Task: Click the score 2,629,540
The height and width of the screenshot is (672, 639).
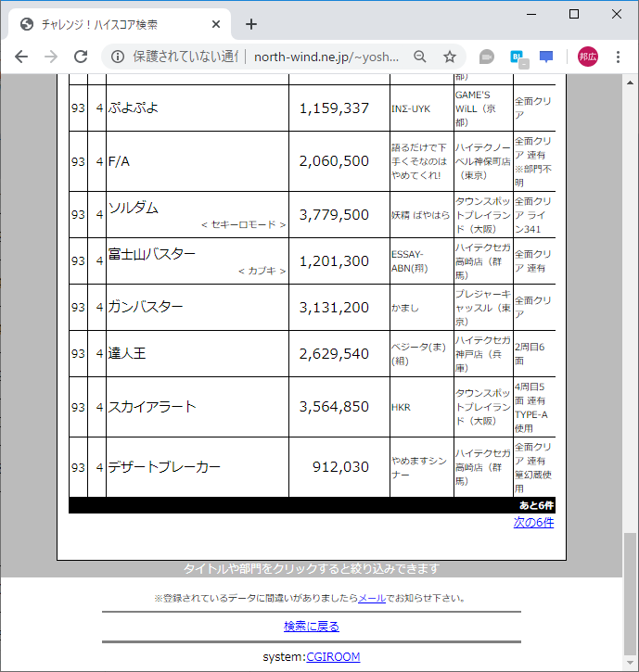Action: coord(334,353)
